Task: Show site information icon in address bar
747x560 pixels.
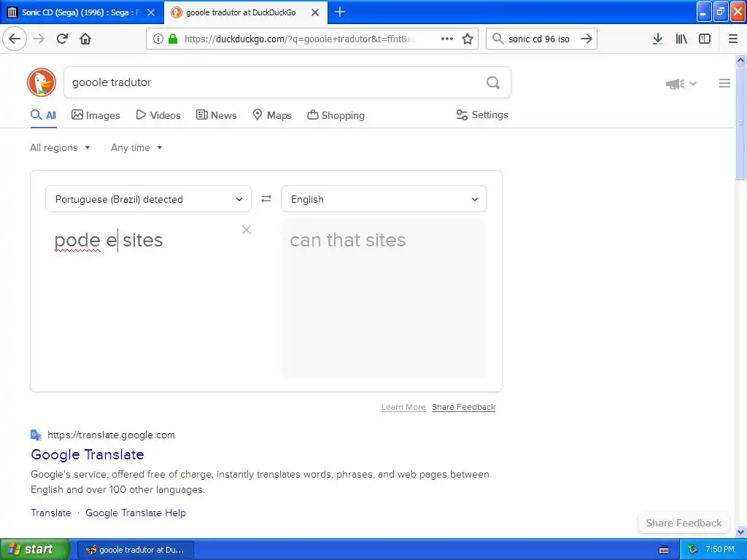Action: coord(158,39)
